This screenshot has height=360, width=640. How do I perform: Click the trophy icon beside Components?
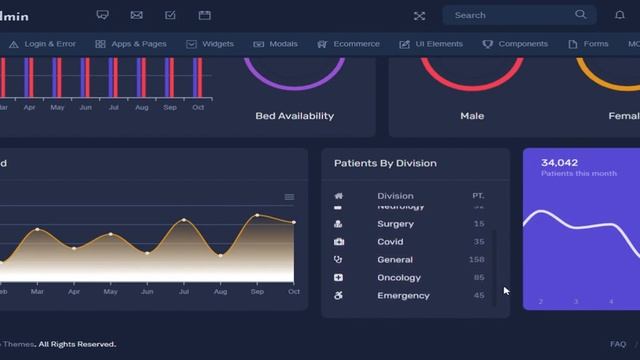(487, 44)
